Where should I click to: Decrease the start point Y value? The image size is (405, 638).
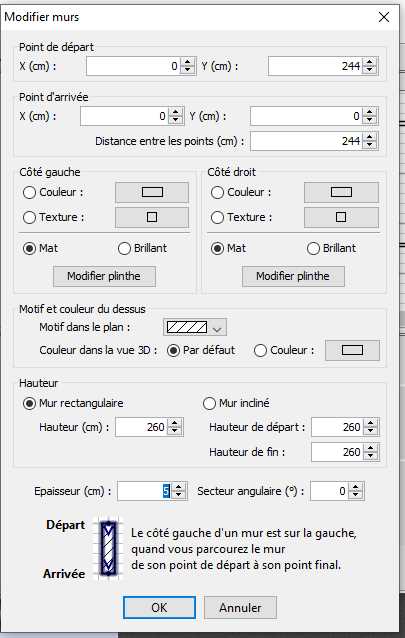point(370,70)
